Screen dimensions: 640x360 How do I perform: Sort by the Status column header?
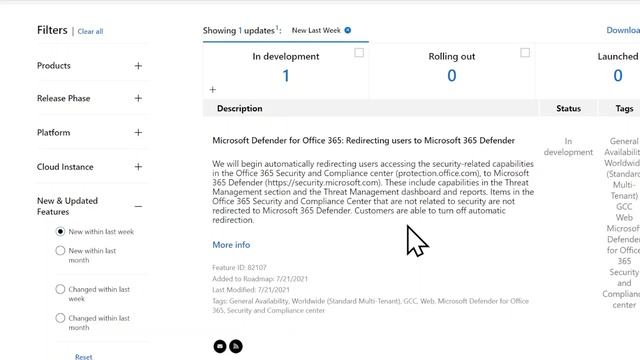568,109
